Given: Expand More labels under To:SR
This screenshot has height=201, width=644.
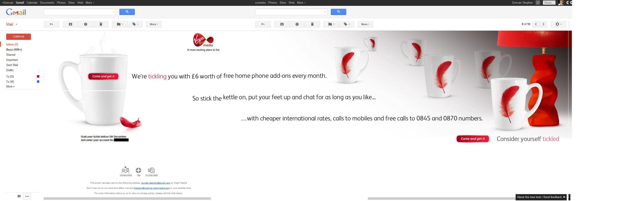Looking at the screenshot, I should click(x=10, y=86).
